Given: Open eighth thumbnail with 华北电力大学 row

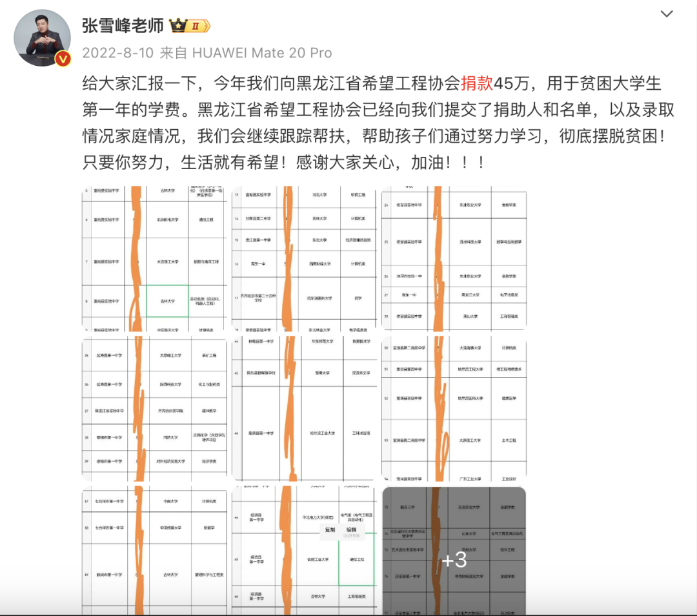Looking at the screenshot, I should coord(304,551).
